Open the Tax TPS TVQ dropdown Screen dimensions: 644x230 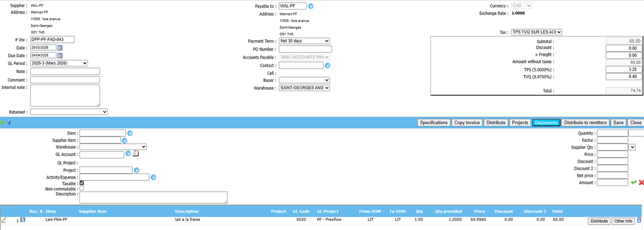click(536, 32)
